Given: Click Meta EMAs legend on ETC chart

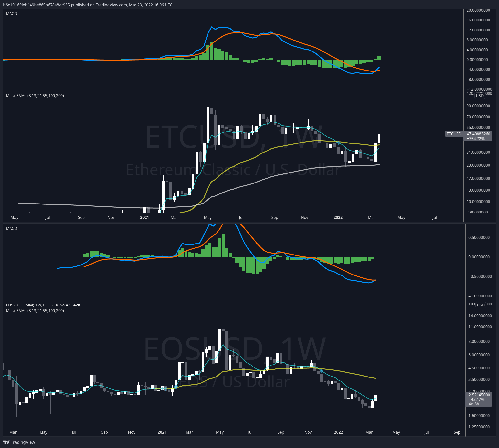Looking at the screenshot, I should (x=35, y=95).
